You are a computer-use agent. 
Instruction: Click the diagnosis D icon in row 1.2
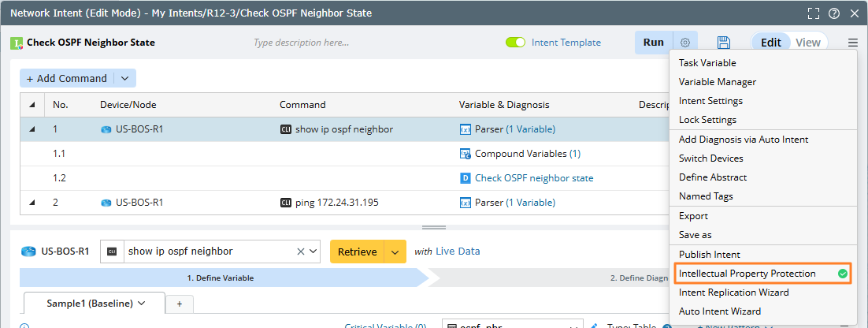click(x=465, y=178)
